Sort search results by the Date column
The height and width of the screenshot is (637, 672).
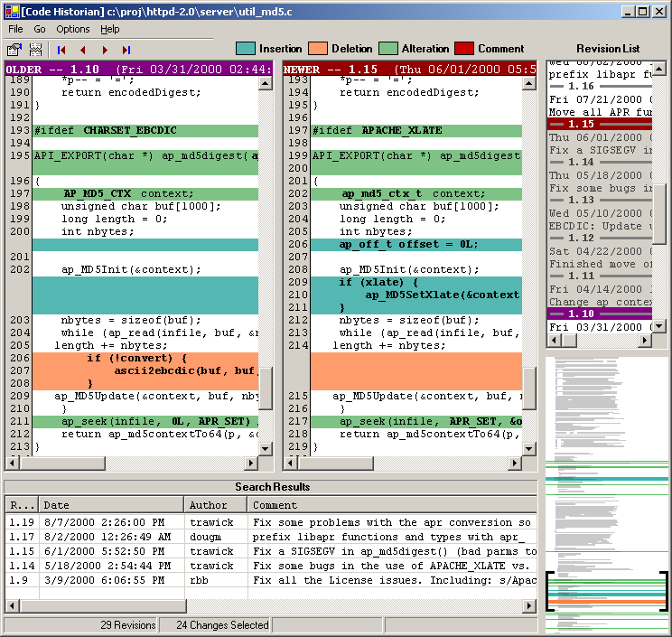tap(111, 505)
